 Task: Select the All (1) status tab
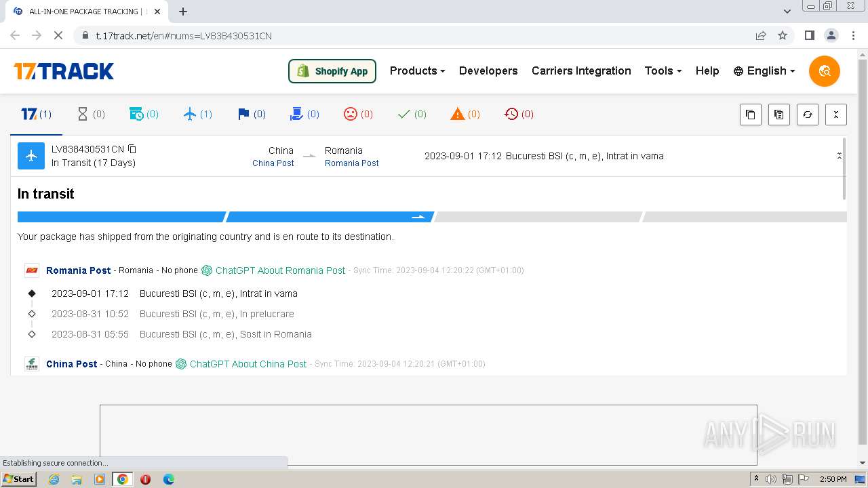37,114
